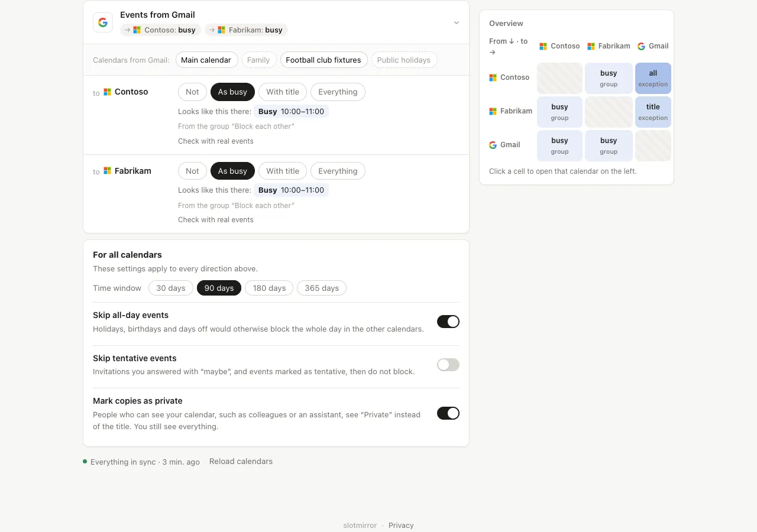The image size is (757, 532).
Task: Set time window to 90 days
Action: 219,288
